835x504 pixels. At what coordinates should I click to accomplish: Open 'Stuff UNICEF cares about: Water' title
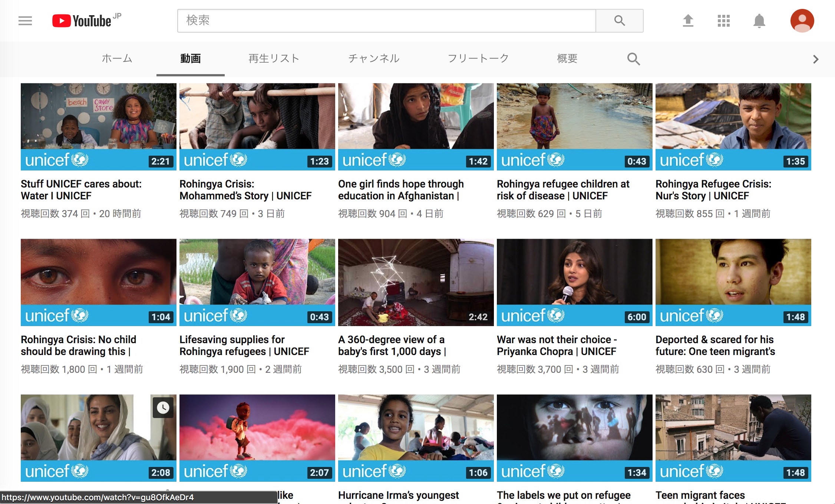[81, 190]
